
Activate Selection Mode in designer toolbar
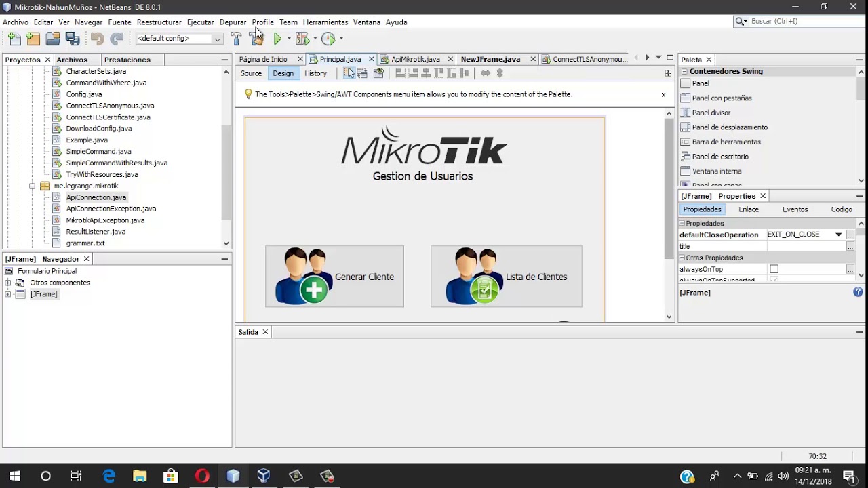(349, 73)
